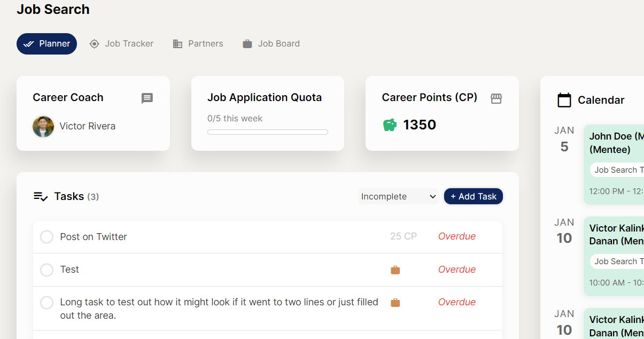The width and height of the screenshot is (644, 339).
Task: Open the Job Tracker tab
Action: pos(121,44)
